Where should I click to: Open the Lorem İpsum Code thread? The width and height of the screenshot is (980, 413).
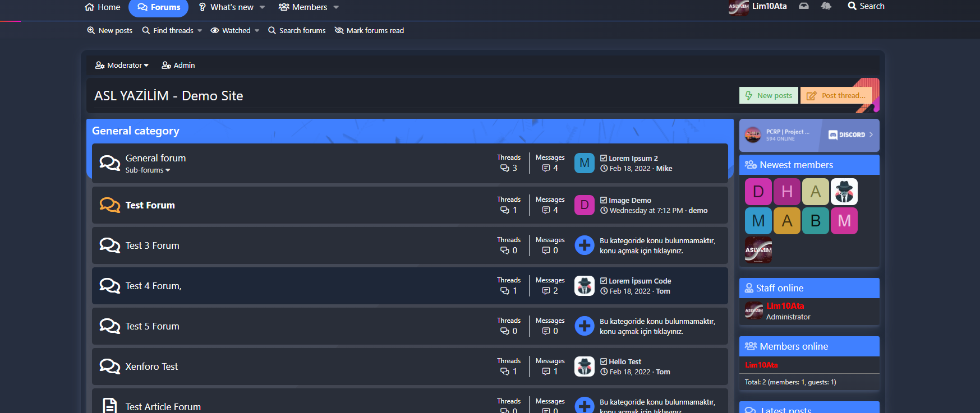coord(640,281)
